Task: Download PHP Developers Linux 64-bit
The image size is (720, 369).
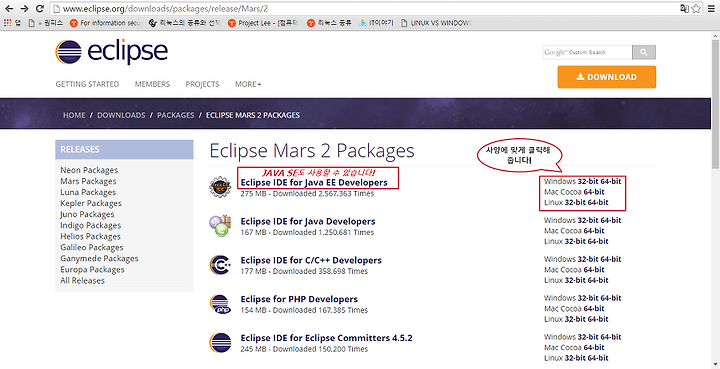Action: click(x=598, y=319)
